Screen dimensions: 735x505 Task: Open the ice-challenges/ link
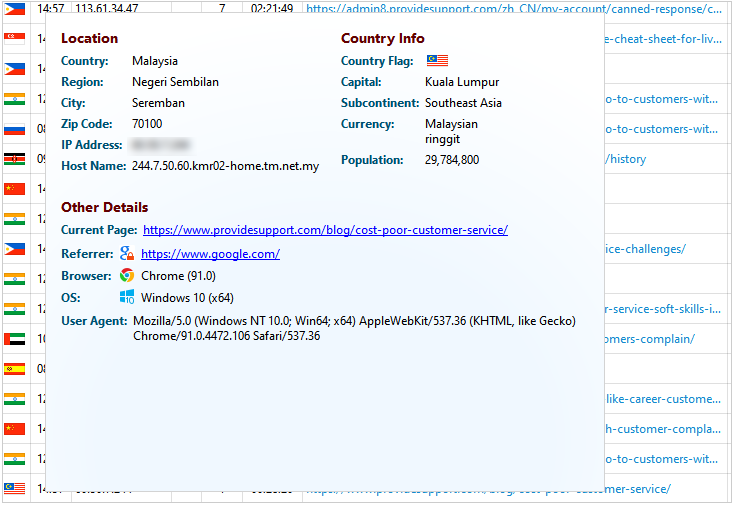tap(645, 249)
